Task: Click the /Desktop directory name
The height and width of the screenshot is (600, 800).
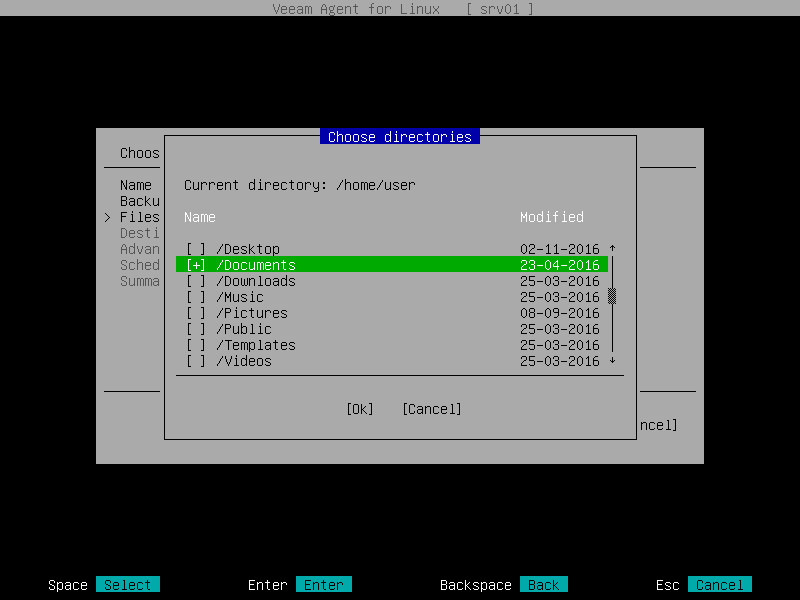Action: 248,249
